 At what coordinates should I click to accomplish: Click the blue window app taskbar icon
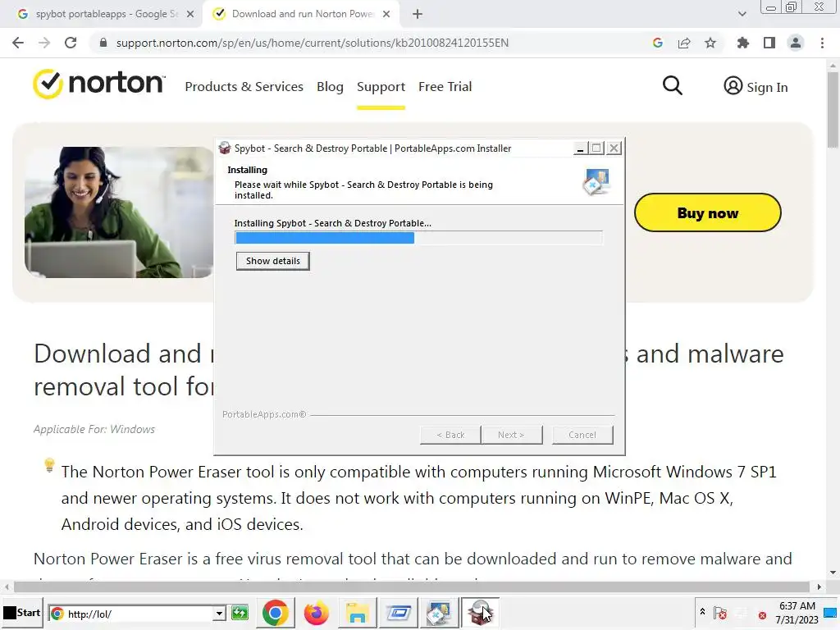click(x=398, y=614)
